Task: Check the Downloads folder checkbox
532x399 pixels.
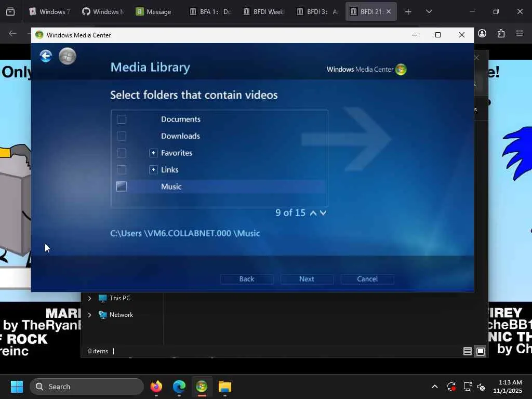Action: coord(122,136)
